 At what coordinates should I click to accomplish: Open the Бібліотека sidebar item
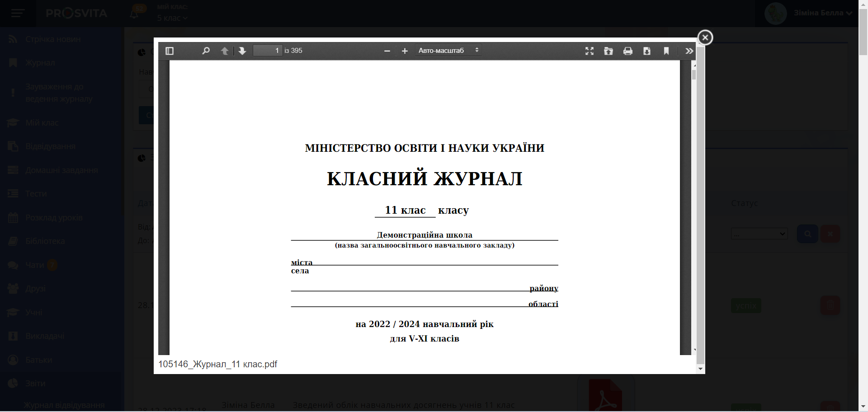point(45,241)
